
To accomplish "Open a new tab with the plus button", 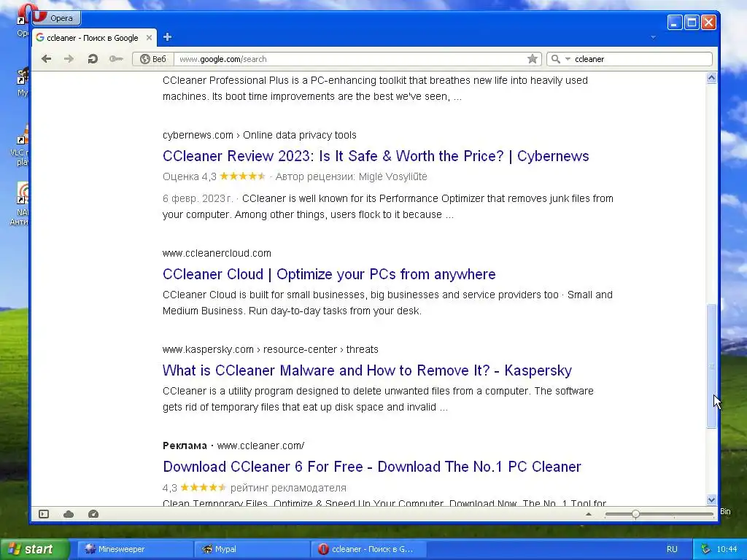I will click(167, 37).
